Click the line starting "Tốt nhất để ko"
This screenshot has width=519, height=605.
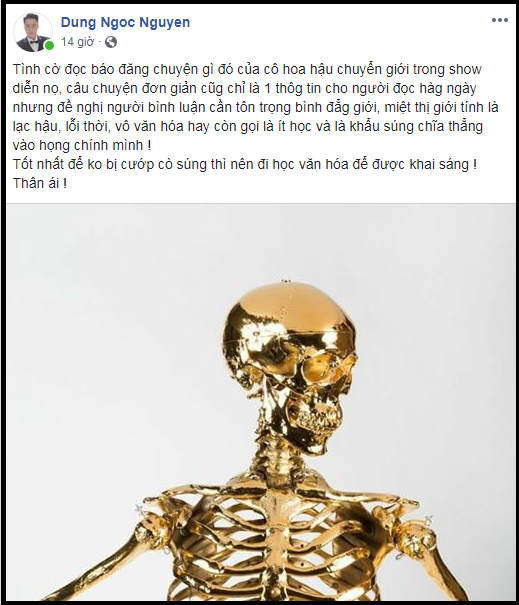(245, 164)
